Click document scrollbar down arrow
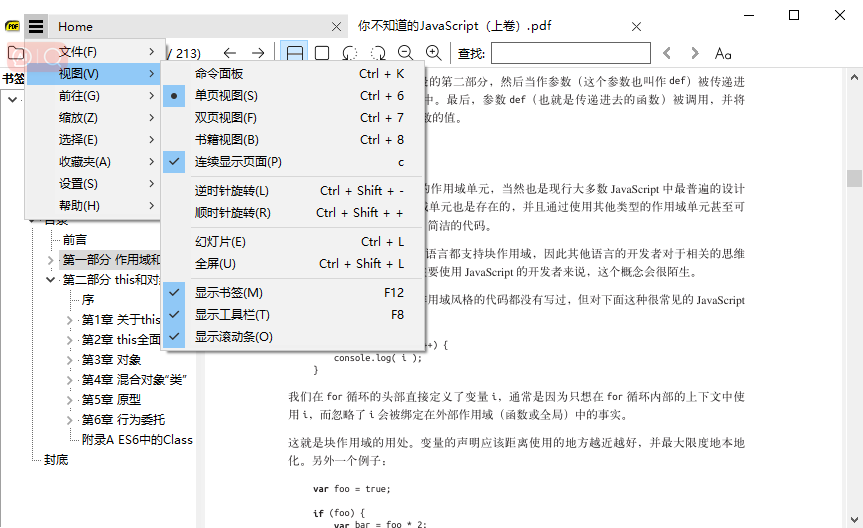This screenshot has width=863, height=528. [x=854, y=519]
